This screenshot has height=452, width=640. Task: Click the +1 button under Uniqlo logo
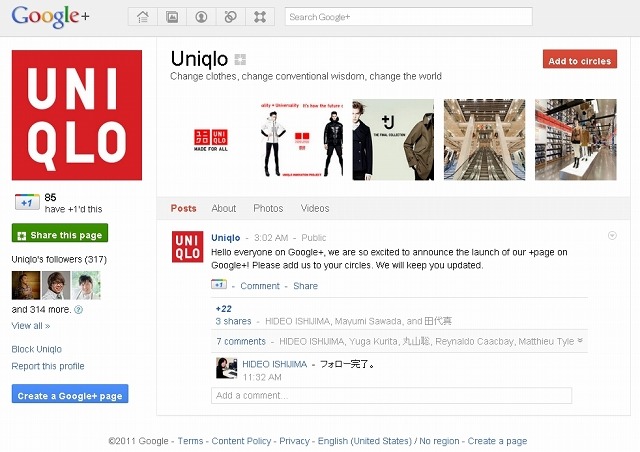click(x=27, y=202)
